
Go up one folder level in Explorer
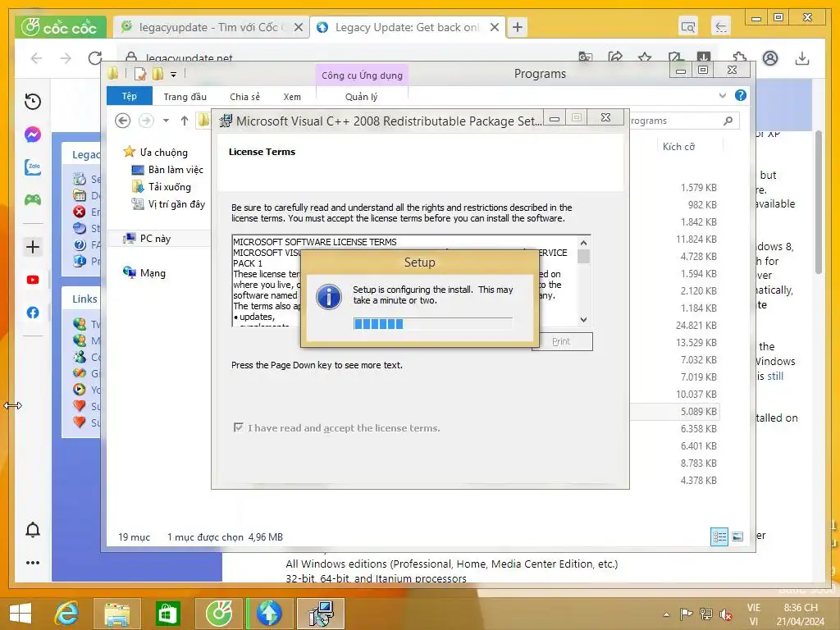click(x=185, y=121)
